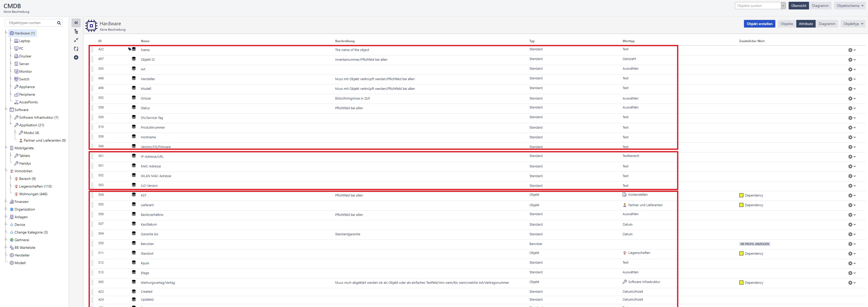Open gear menu for Standort attribute
The height and width of the screenshot is (307, 868).
[852, 254]
